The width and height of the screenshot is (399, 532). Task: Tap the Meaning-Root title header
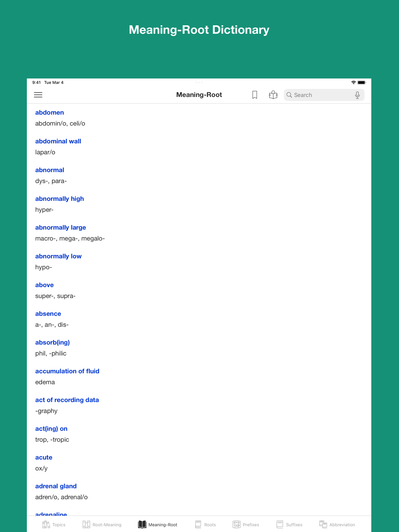199,95
